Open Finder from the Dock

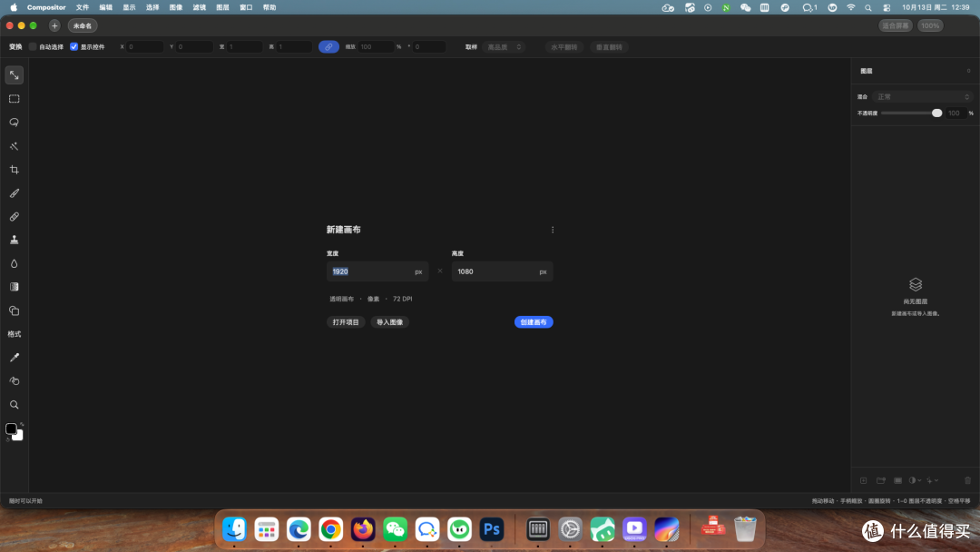(234, 529)
